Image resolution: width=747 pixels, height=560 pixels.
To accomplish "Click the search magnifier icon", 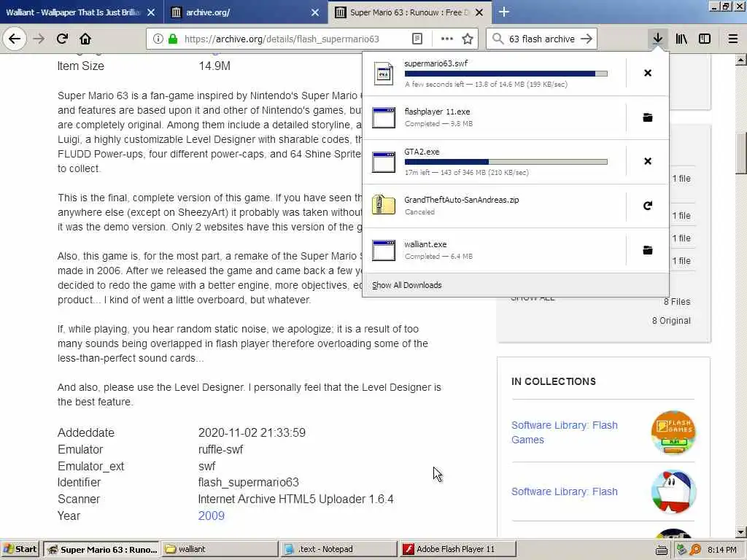I will tap(498, 39).
